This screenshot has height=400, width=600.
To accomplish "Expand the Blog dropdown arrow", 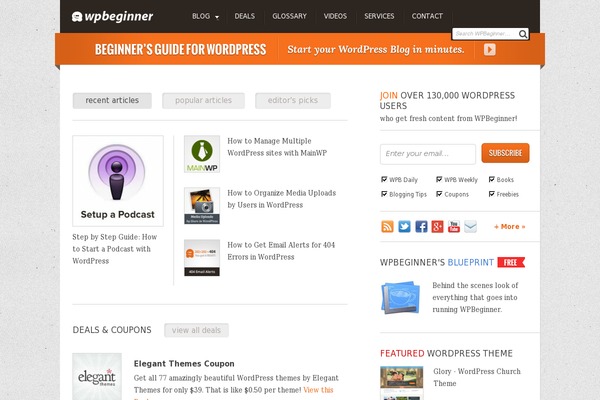I will (x=217, y=17).
